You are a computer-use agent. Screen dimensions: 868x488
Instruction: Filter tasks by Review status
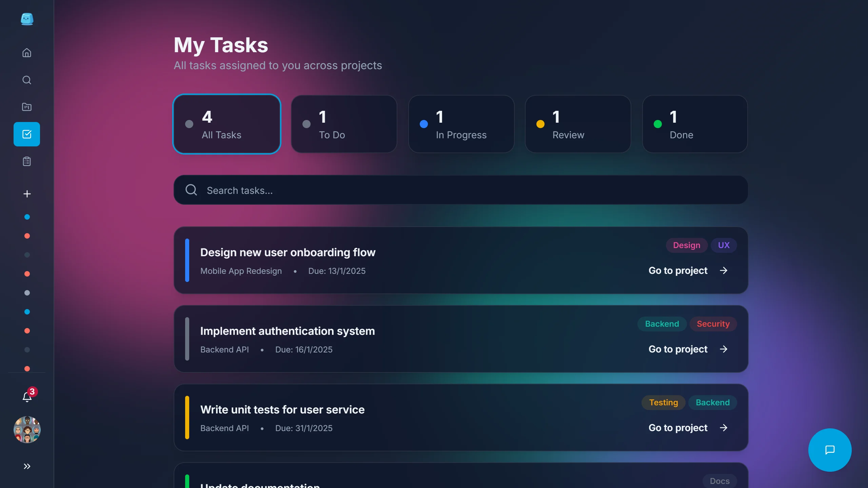pos(578,124)
